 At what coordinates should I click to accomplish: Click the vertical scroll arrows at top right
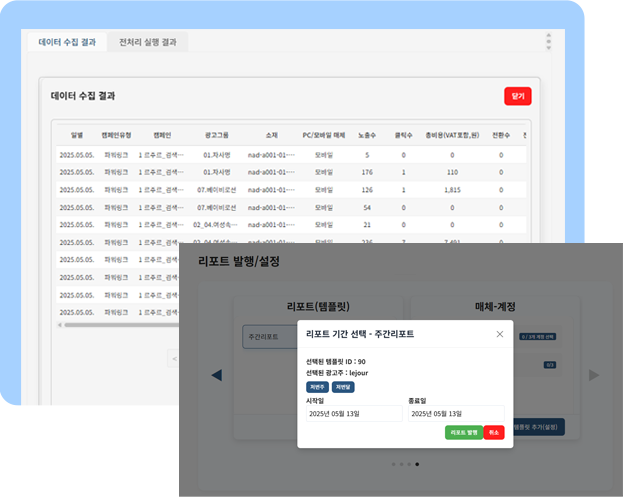pos(548,41)
